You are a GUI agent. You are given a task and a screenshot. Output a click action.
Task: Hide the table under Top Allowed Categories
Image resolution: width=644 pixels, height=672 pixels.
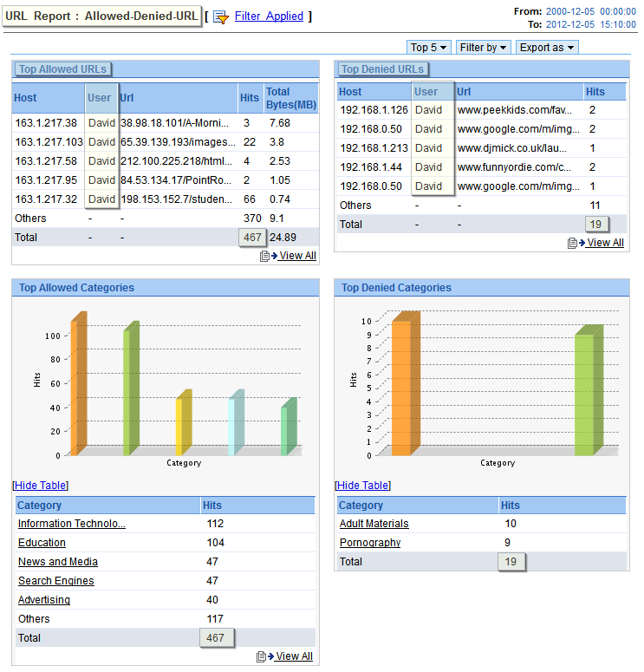pyautogui.click(x=40, y=486)
